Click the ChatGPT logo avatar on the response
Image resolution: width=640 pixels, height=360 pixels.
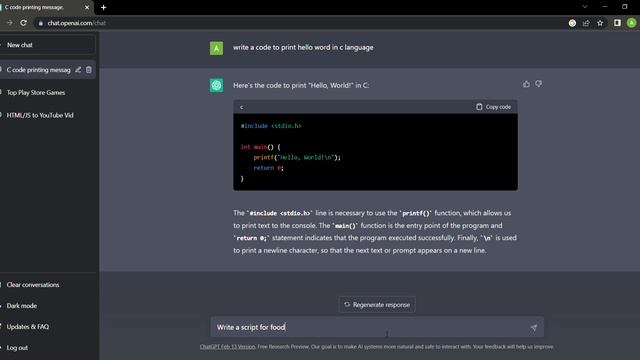(x=216, y=85)
